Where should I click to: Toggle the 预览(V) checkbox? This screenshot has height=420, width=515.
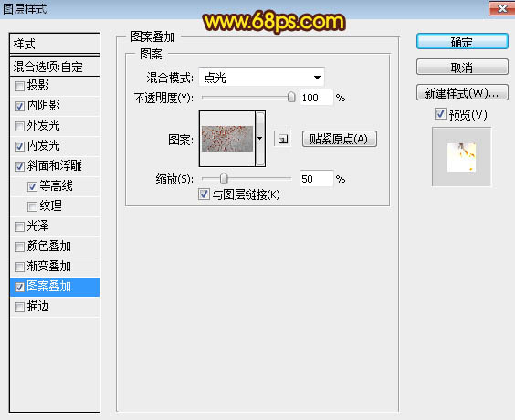point(440,114)
